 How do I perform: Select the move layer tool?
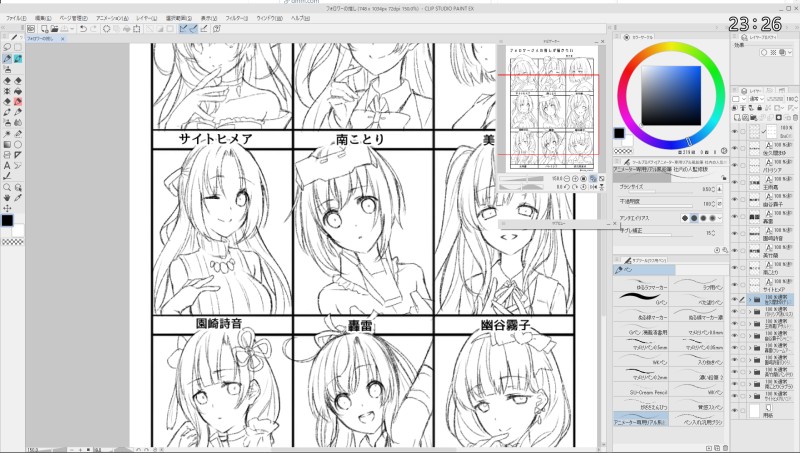coord(7,208)
